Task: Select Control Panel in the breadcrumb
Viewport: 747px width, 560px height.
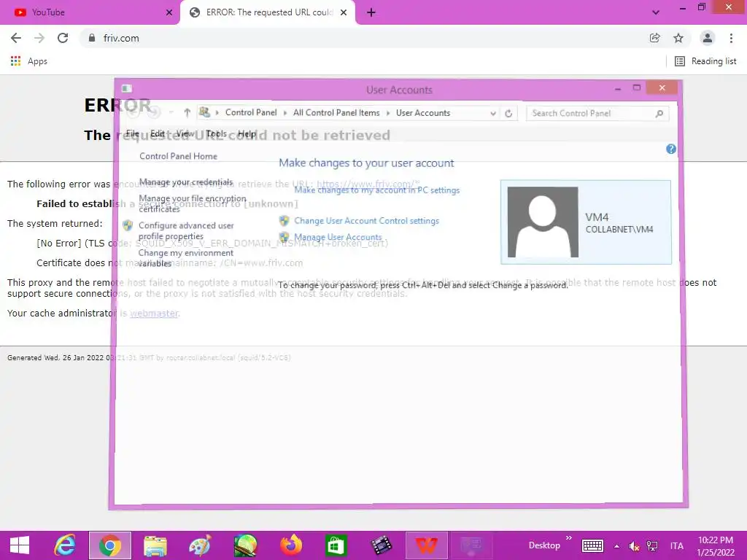Action: click(251, 113)
